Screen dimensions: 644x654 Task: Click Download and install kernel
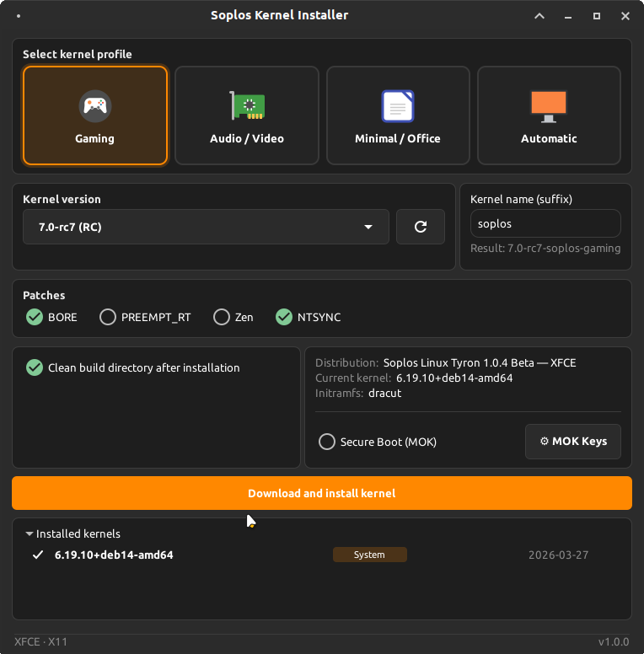[322, 493]
